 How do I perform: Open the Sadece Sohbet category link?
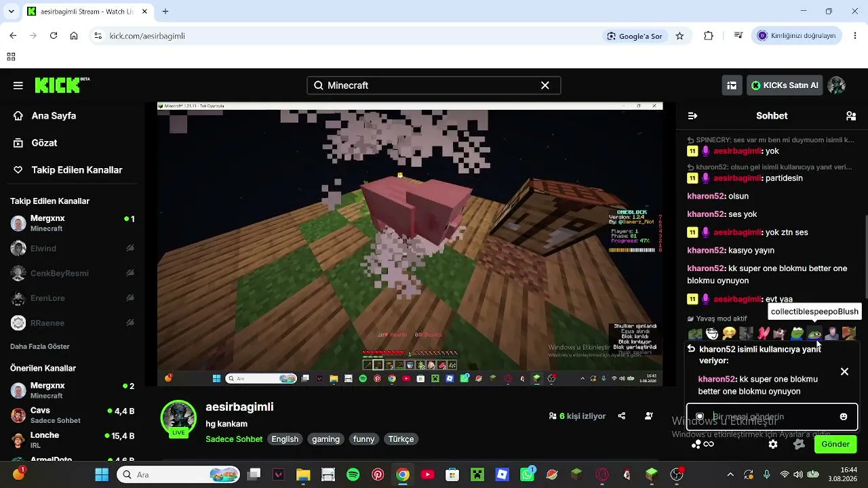point(234,439)
